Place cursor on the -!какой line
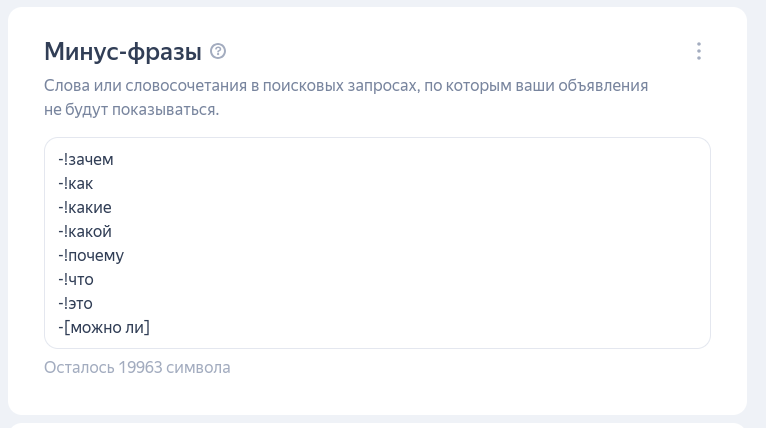This screenshot has width=766, height=428. pos(85,232)
